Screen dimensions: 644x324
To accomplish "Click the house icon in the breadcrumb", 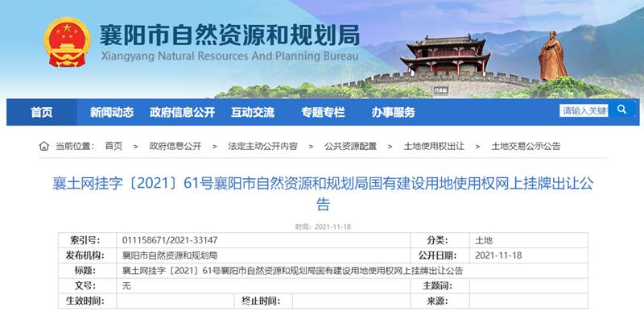I will (x=44, y=146).
